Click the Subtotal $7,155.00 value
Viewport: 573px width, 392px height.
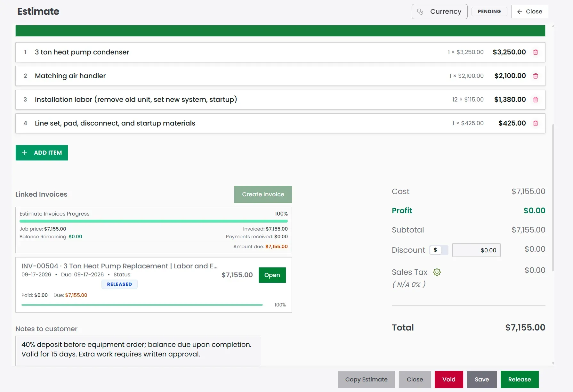tap(529, 230)
